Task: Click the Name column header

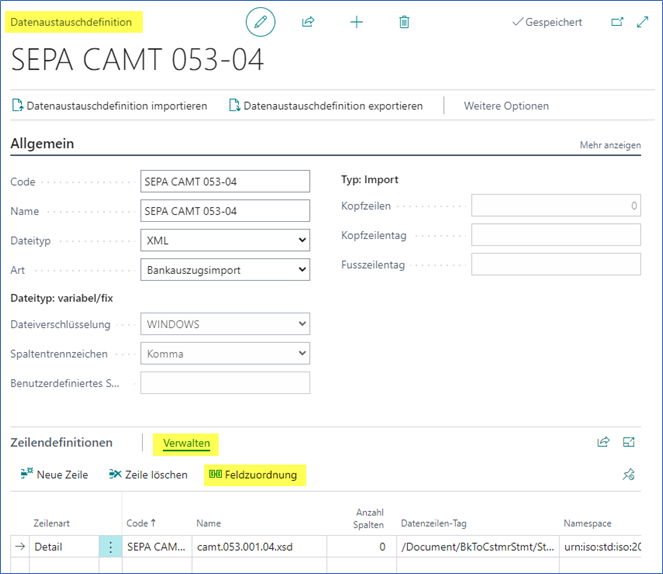Action: click(x=208, y=523)
